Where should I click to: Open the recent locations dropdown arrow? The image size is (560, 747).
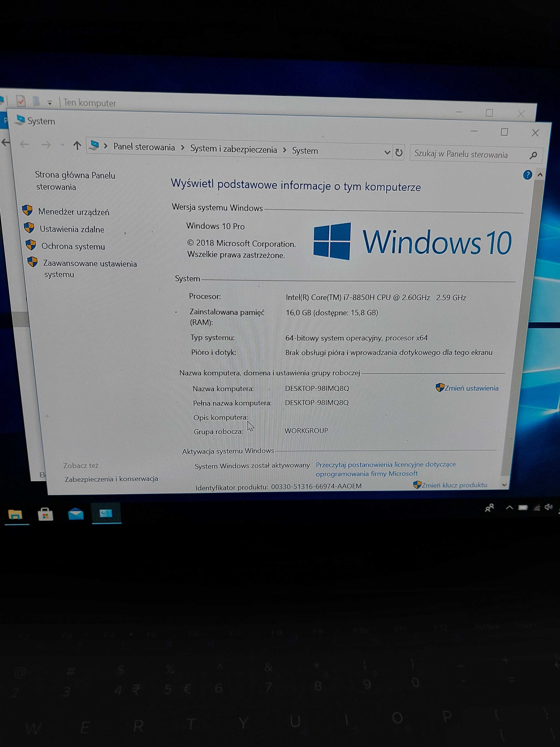click(62, 145)
